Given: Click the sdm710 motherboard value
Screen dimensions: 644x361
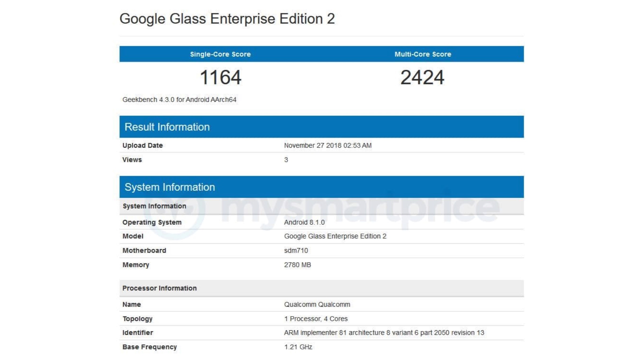Looking at the screenshot, I should click(x=296, y=250).
